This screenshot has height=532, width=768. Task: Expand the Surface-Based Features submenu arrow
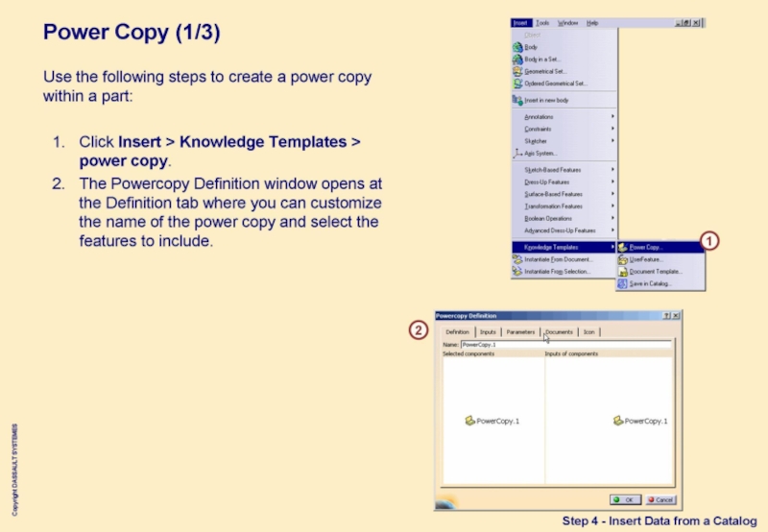click(x=612, y=194)
